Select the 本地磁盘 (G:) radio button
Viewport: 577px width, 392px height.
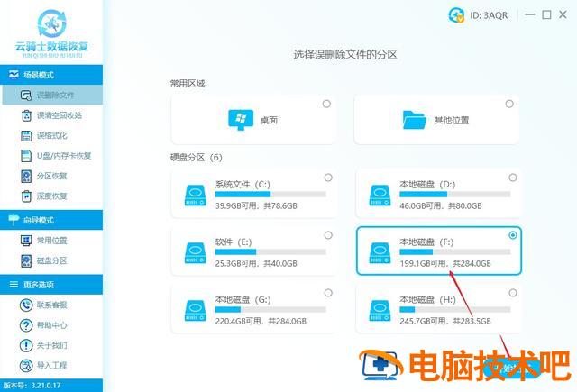pyautogui.click(x=328, y=293)
